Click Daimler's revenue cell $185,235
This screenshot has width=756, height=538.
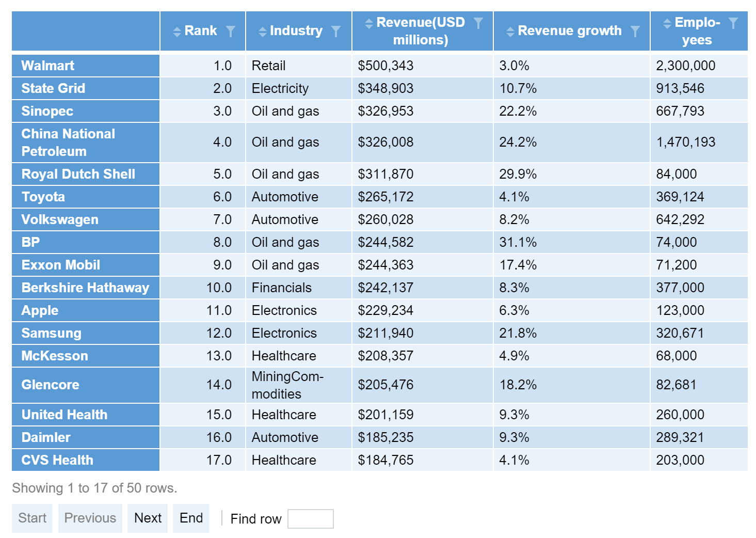[x=422, y=437]
